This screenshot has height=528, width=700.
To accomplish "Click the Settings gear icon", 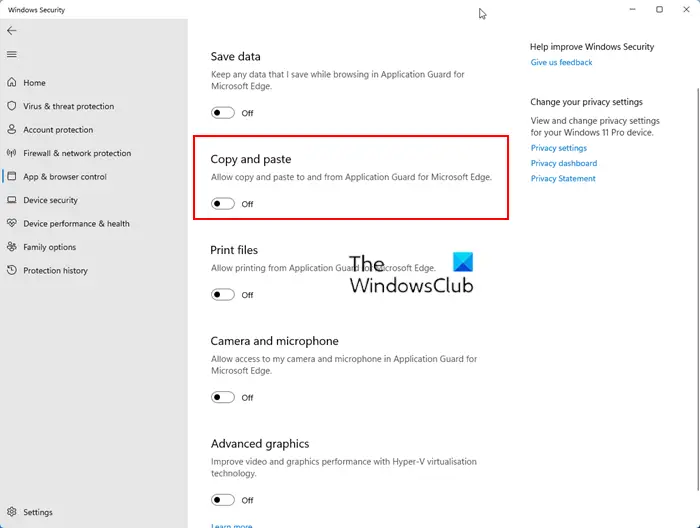I will tap(12, 511).
